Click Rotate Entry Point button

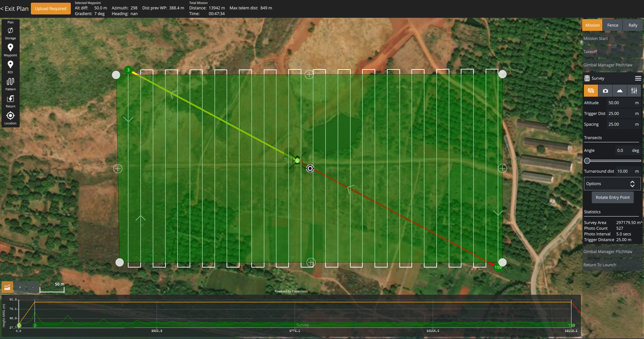point(612,197)
